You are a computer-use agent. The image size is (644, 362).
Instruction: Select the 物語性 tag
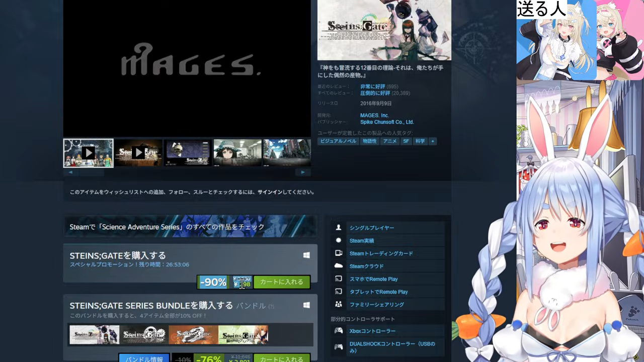tap(370, 141)
